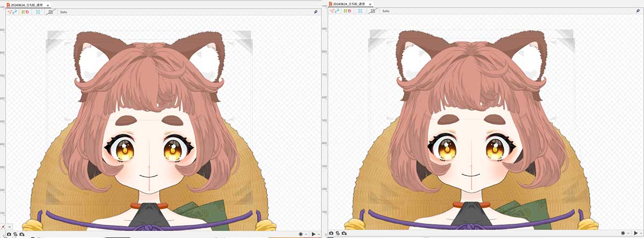Viewport: 644px width, 238px height.
Task: Toggle the crossed-out grid icon in right view
Action: click(373, 11)
